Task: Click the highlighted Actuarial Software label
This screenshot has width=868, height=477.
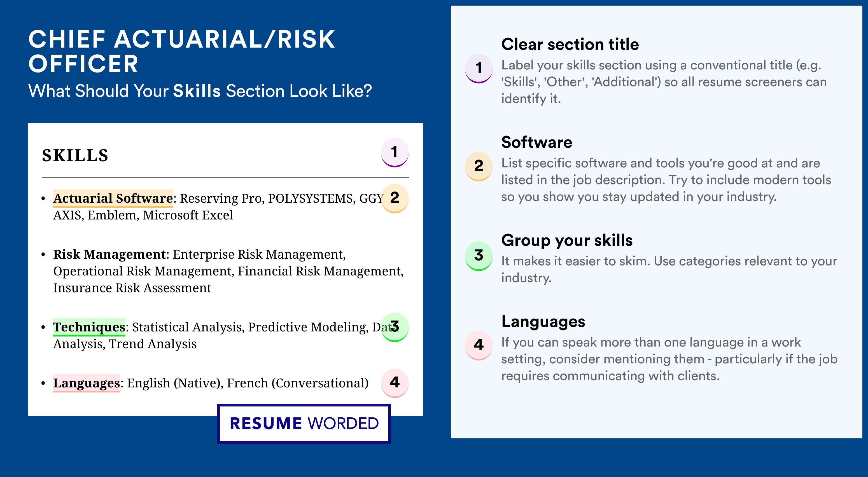Action: 113,198
